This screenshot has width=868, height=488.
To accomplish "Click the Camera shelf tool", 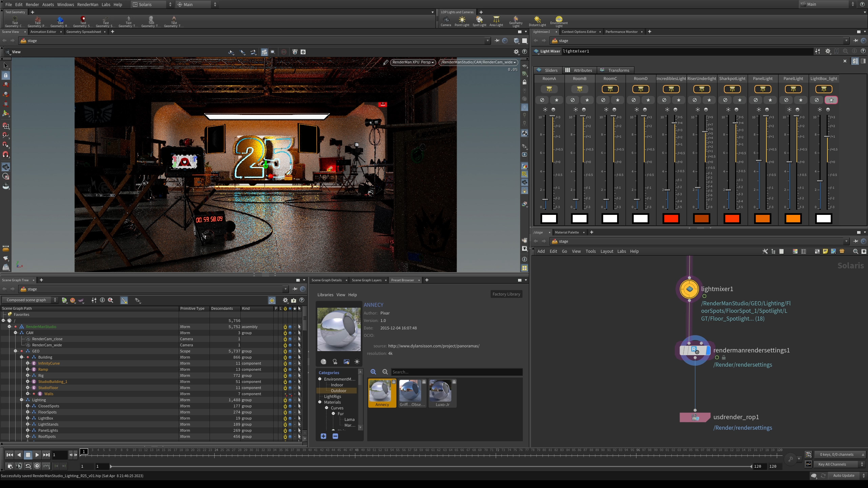I will coord(446,21).
